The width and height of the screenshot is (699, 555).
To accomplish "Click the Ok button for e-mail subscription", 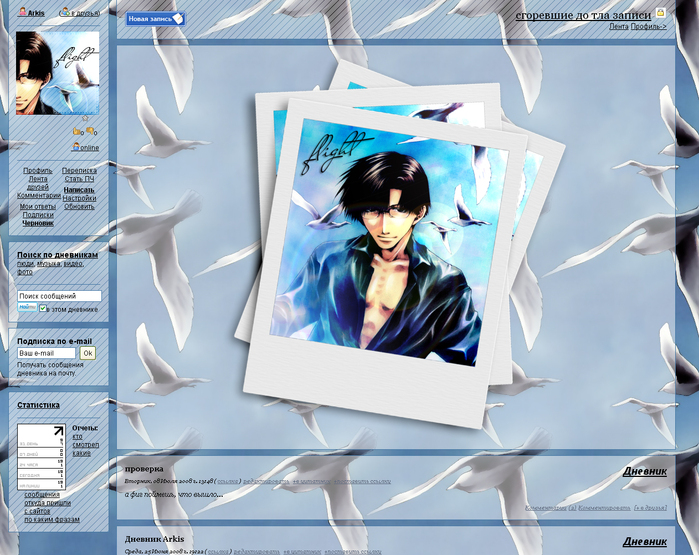I will click(x=88, y=353).
